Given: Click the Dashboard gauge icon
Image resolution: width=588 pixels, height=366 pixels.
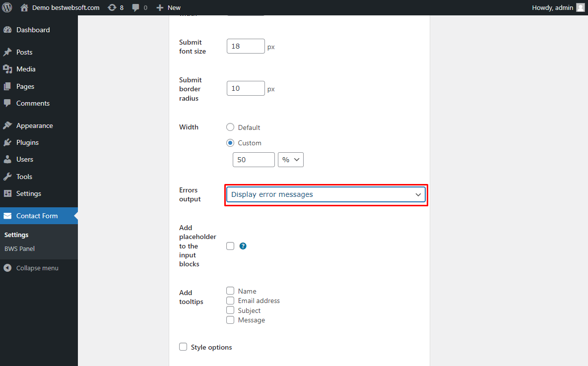Looking at the screenshot, I should point(7,30).
